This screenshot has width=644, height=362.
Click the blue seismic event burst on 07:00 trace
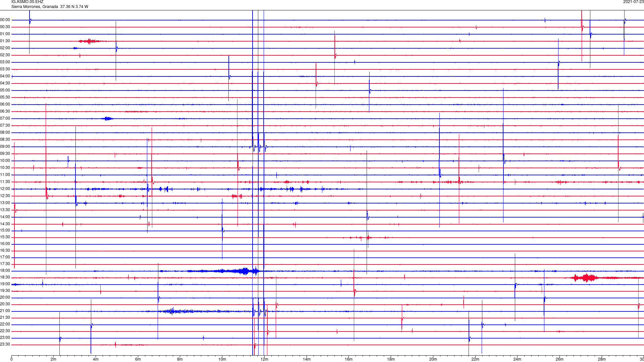(x=108, y=119)
